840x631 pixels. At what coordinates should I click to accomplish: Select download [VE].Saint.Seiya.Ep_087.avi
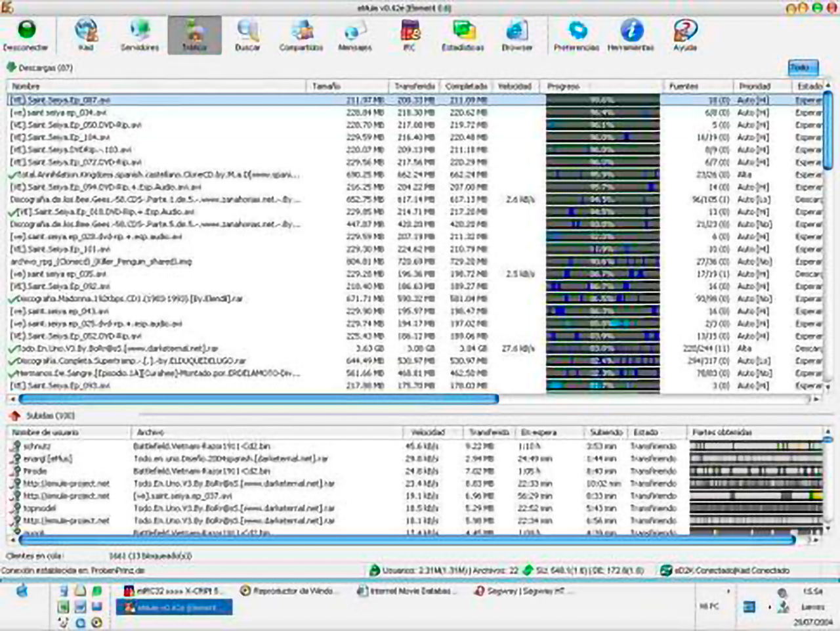click(x=414, y=100)
